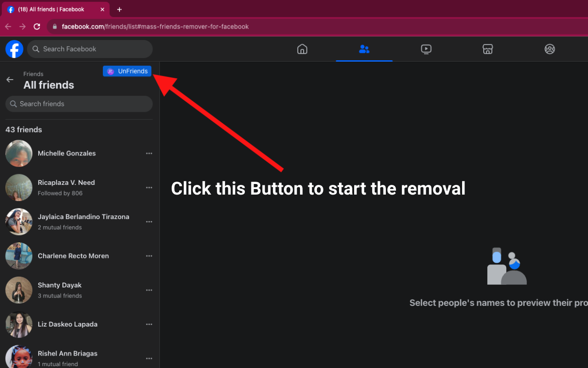Open the Facebook Home feed icon
This screenshot has width=588, height=368.
click(x=302, y=49)
